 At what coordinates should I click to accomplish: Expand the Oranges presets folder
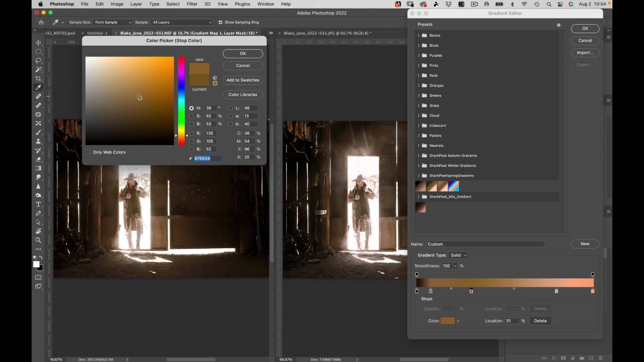click(419, 85)
